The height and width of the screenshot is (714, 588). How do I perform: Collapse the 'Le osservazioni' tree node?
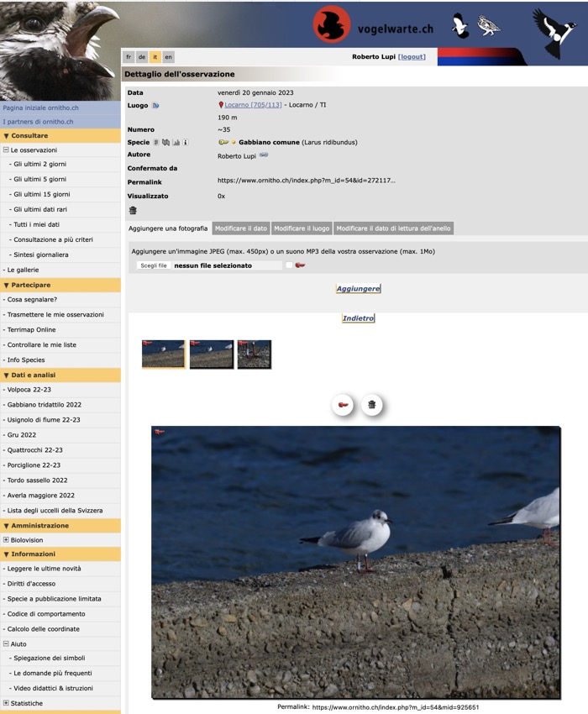click(x=6, y=150)
